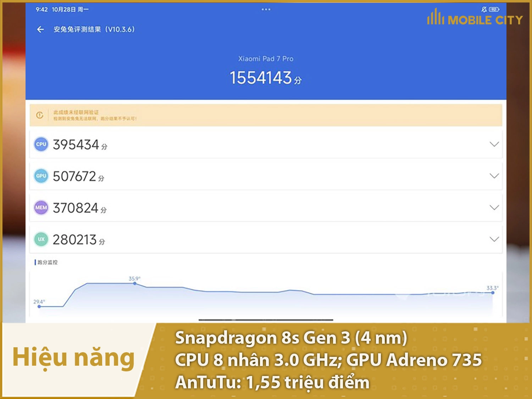This screenshot has height=399, width=532.
Task: Select the 370824 MEM score value
Action: pyautogui.click(x=76, y=208)
